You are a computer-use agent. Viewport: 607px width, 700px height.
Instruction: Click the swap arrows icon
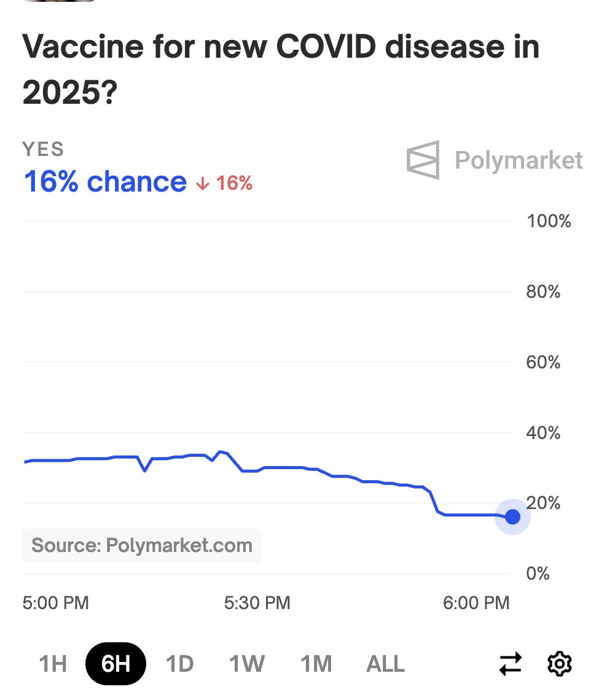pyautogui.click(x=510, y=663)
